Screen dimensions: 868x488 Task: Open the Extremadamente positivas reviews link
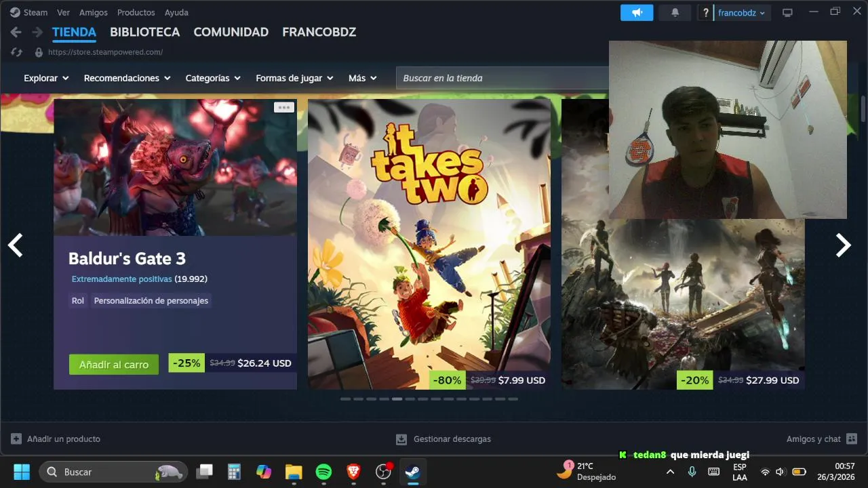122,279
